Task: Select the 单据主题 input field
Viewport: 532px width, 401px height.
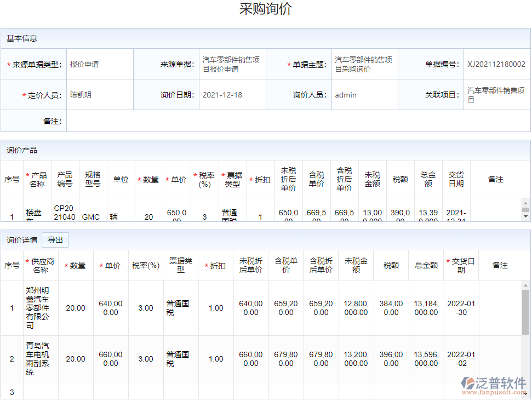Action: pyautogui.click(x=364, y=64)
